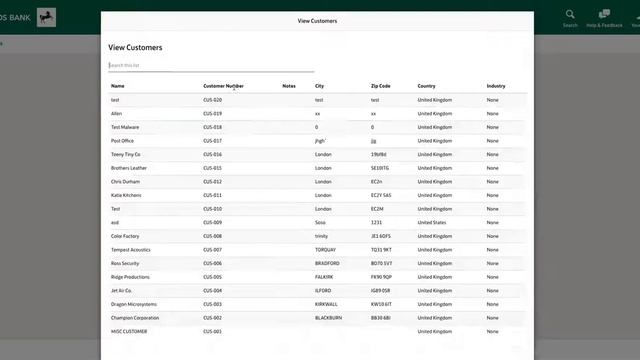Select the Ross Security customer name
The width and height of the screenshot is (640, 360).
click(x=125, y=263)
